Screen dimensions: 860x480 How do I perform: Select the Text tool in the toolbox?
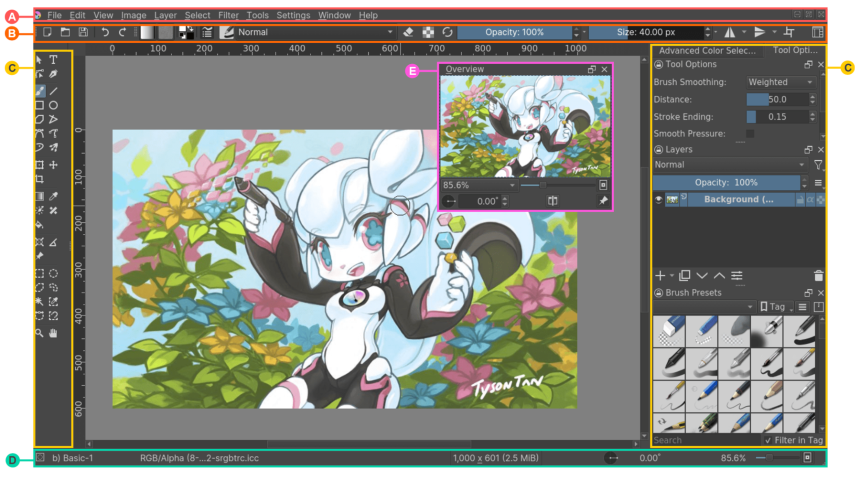pyautogui.click(x=54, y=60)
